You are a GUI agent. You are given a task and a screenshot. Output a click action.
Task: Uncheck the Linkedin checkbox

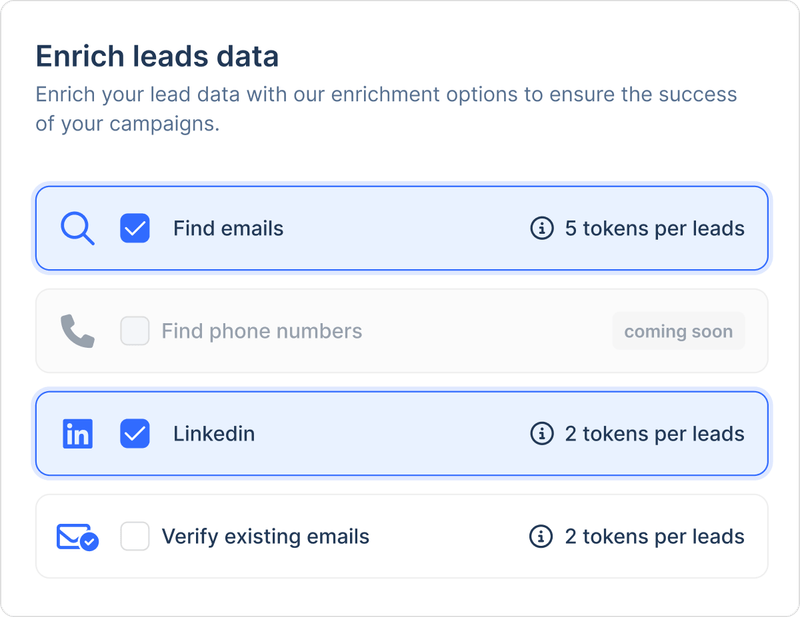[135, 434]
